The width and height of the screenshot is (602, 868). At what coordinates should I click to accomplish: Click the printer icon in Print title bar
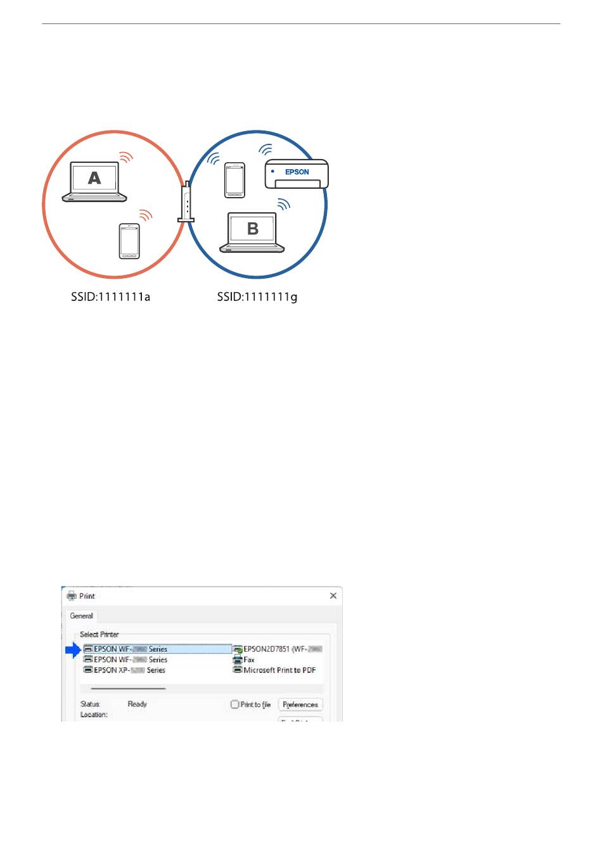click(72, 596)
